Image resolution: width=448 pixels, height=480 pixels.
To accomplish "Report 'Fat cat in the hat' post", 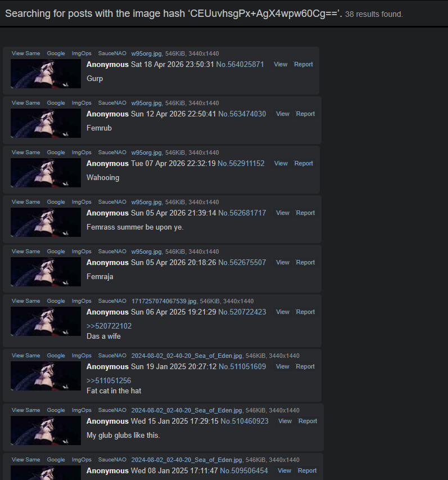I will (x=305, y=367).
